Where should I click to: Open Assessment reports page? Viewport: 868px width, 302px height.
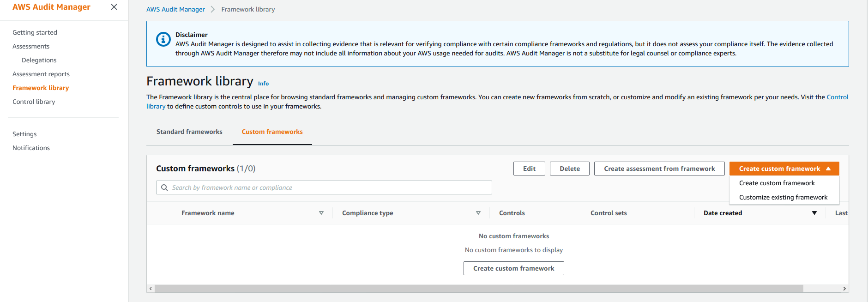pyautogui.click(x=41, y=74)
